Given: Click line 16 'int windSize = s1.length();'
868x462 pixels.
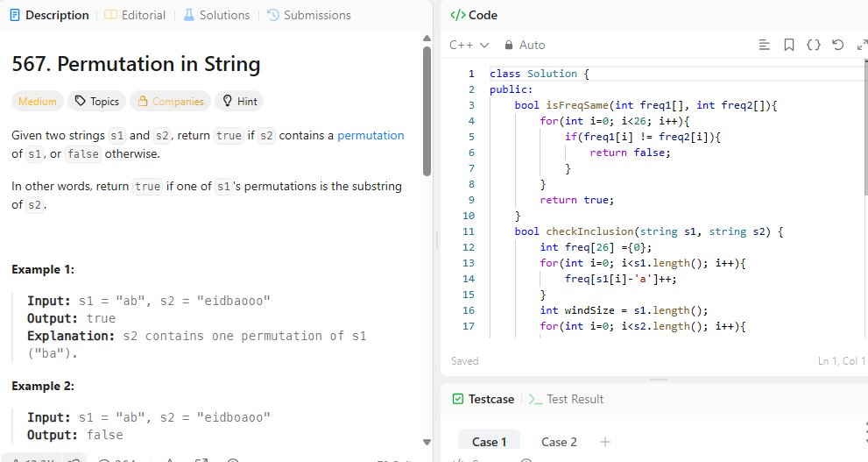Looking at the screenshot, I should pyautogui.click(x=624, y=310).
